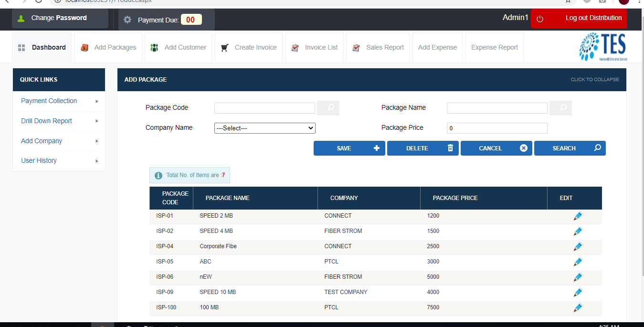Click the Dashboard grid icon

click(21, 48)
